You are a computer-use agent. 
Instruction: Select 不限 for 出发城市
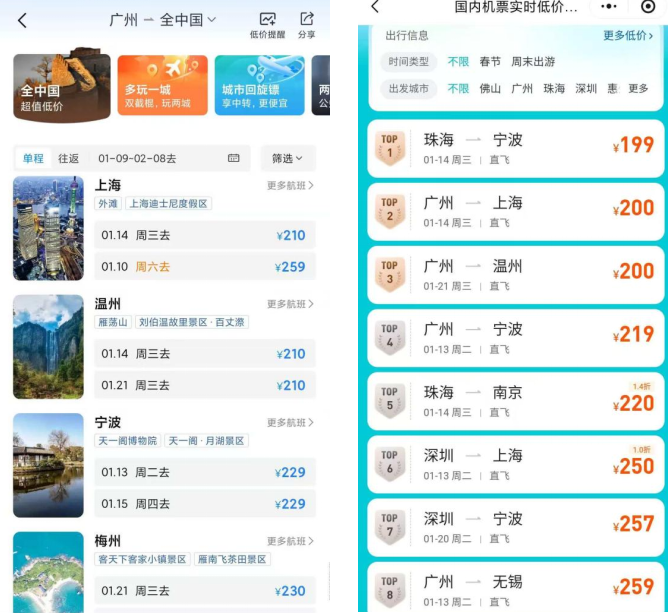pos(458,89)
